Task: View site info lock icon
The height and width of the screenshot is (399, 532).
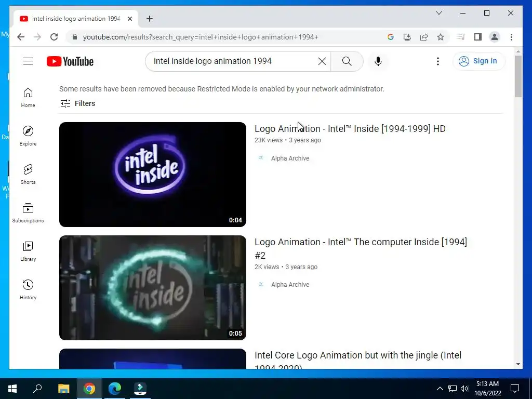Action: tap(75, 37)
